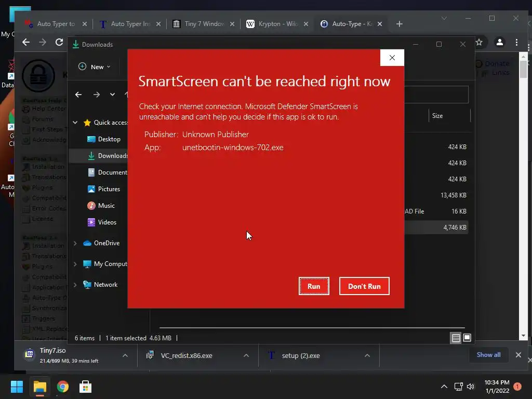The height and width of the screenshot is (399, 532).
Task: Open network icon in system tray
Action: [x=458, y=387]
